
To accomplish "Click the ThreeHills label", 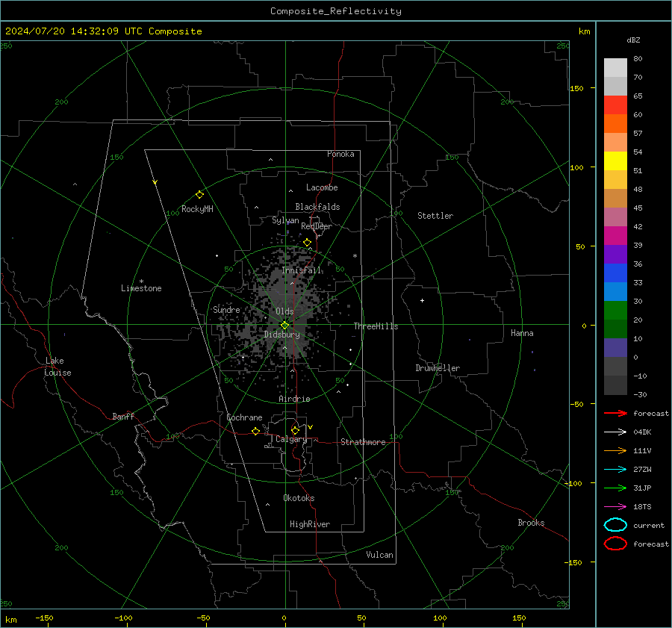I will pyautogui.click(x=376, y=326).
